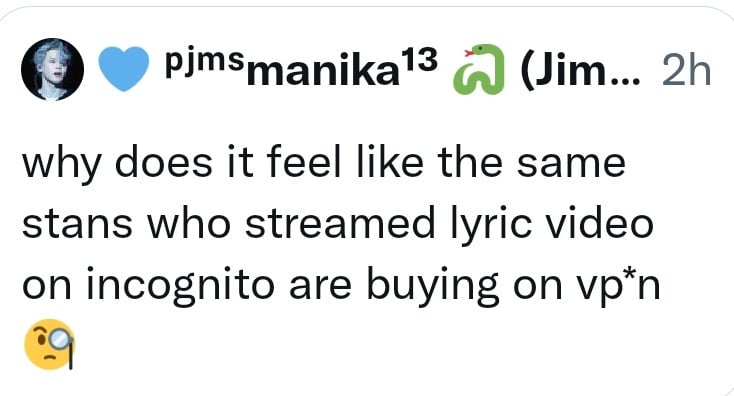The image size is (734, 396).
Task: Click the monocle face emoji
Action: click(x=49, y=345)
